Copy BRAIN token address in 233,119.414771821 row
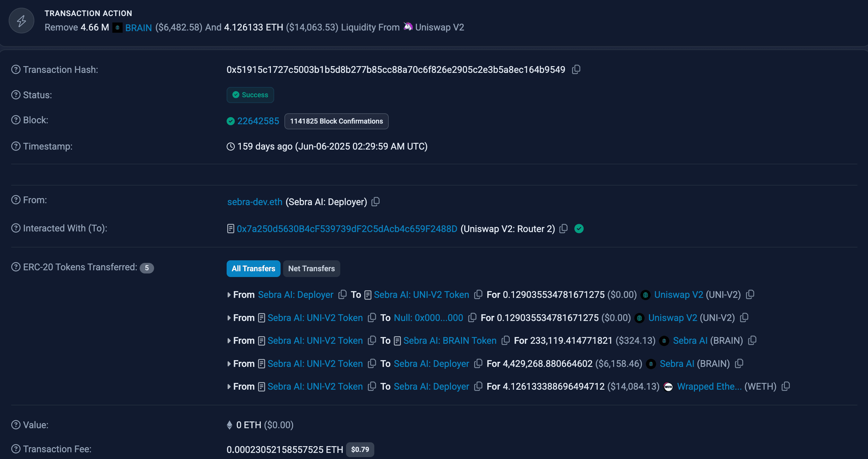The height and width of the screenshot is (459, 868). [x=752, y=340]
